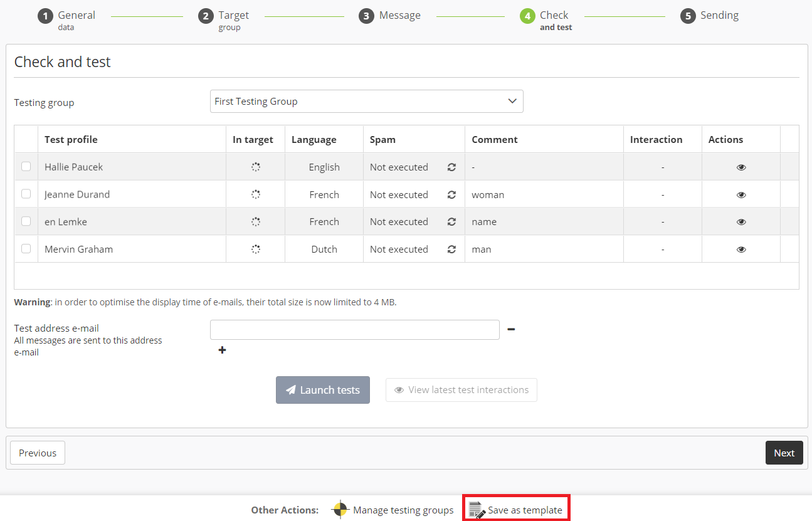
Task: Click the plus icon to add test address
Action: tap(222, 350)
